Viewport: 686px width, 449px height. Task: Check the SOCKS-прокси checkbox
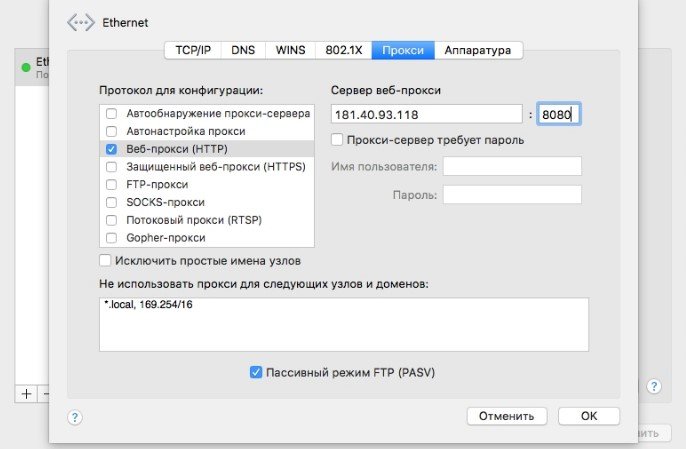[112, 202]
